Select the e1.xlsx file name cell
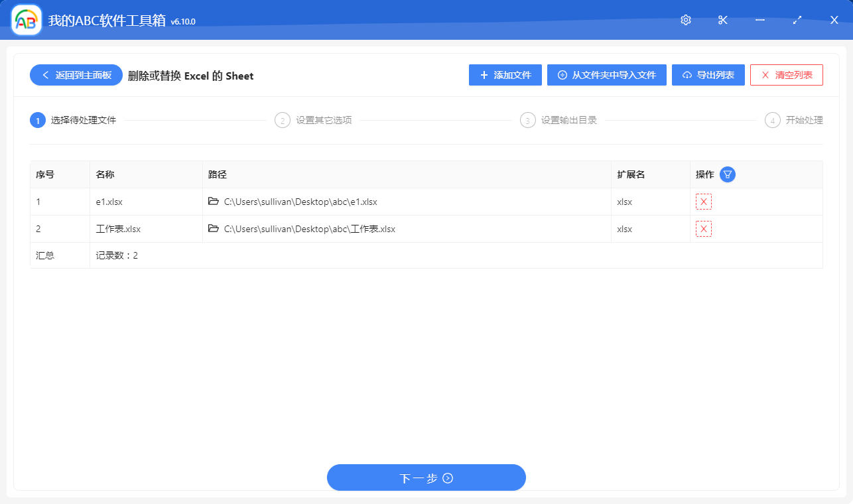The image size is (853, 504). (x=146, y=202)
